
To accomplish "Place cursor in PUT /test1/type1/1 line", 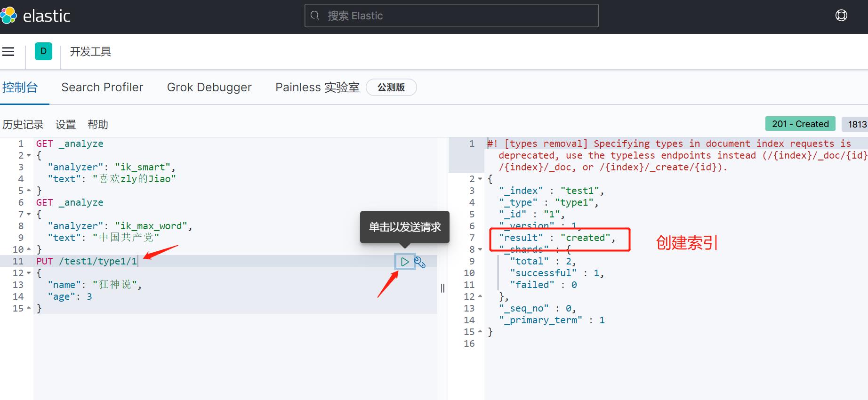I will (87, 261).
